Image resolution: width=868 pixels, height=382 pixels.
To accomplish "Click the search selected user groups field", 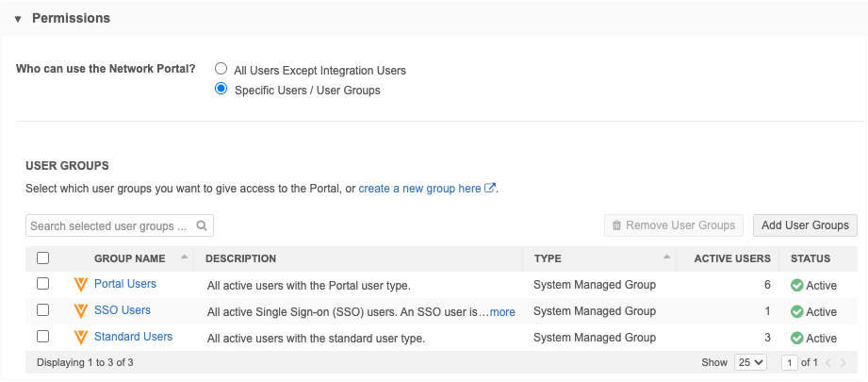I will 108,226.
